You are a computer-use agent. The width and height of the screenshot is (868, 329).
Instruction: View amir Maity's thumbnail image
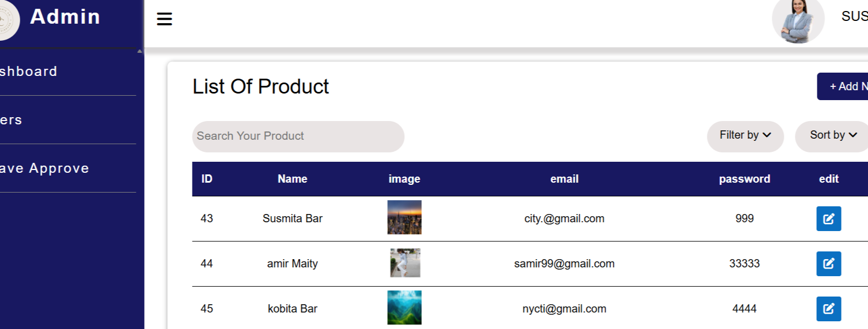(405, 262)
